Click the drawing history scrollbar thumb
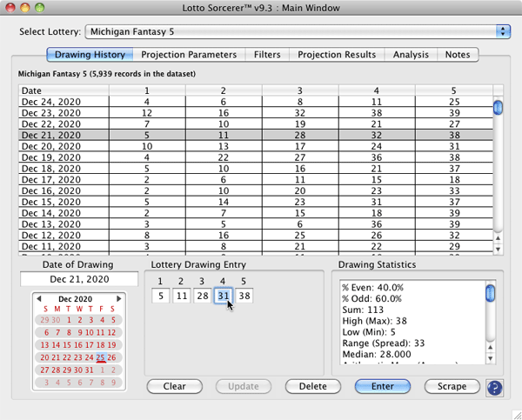Image resolution: width=522 pixels, height=420 pixels. coord(498,108)
